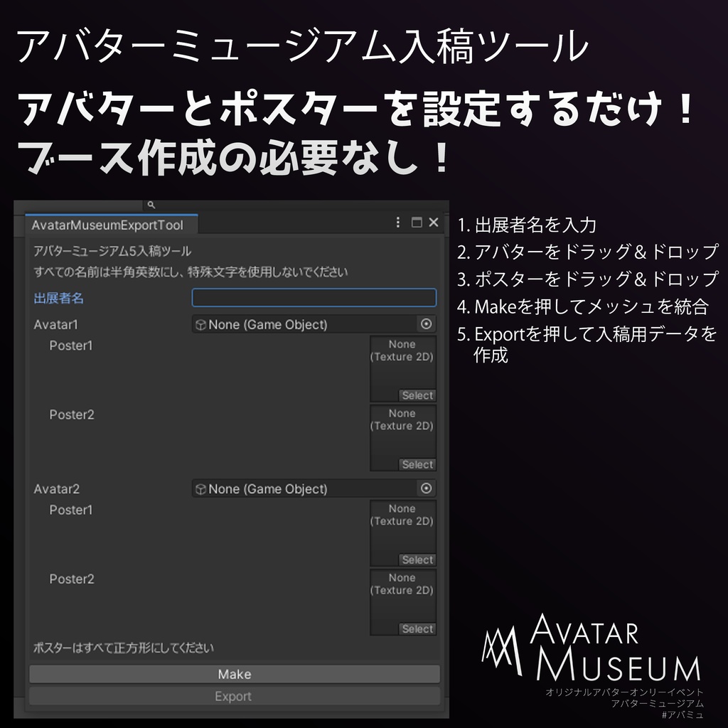Open the three-dot window options menu
The width and height of the screenshot is (728, 728).
398,223
